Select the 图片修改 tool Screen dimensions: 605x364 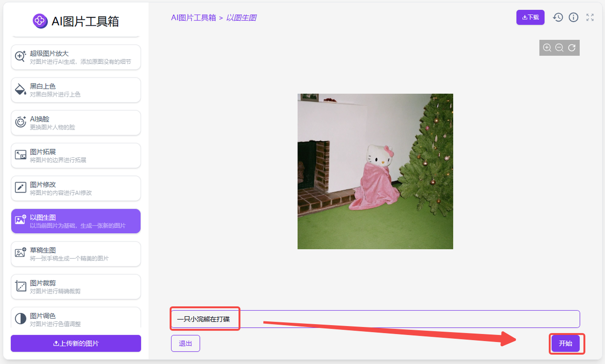(76, 188)
